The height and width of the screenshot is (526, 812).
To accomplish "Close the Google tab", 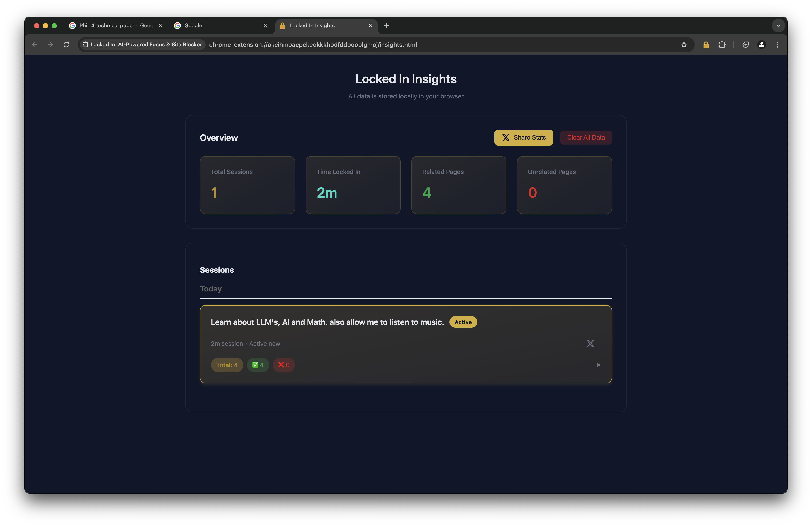I will [265, 26].
